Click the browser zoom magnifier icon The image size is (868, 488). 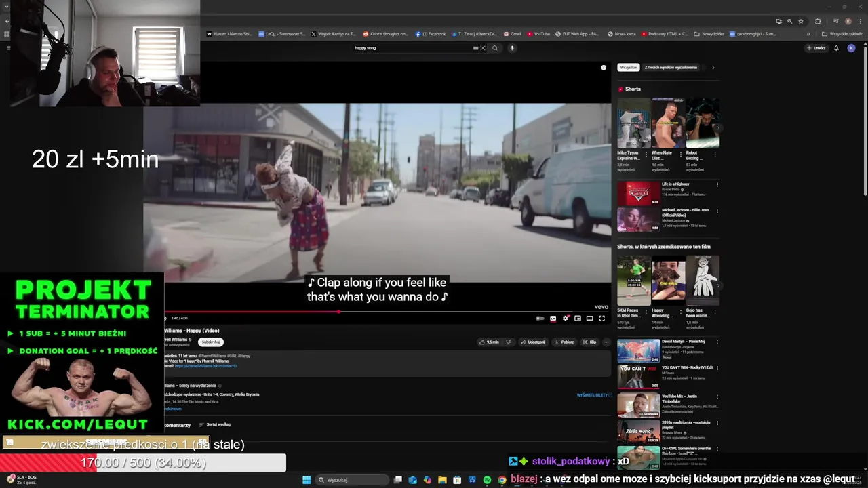(x=789, y=21)
